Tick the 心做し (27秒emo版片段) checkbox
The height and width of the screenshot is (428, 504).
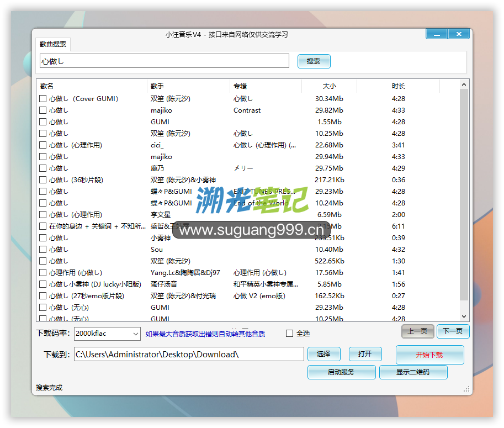43,296
